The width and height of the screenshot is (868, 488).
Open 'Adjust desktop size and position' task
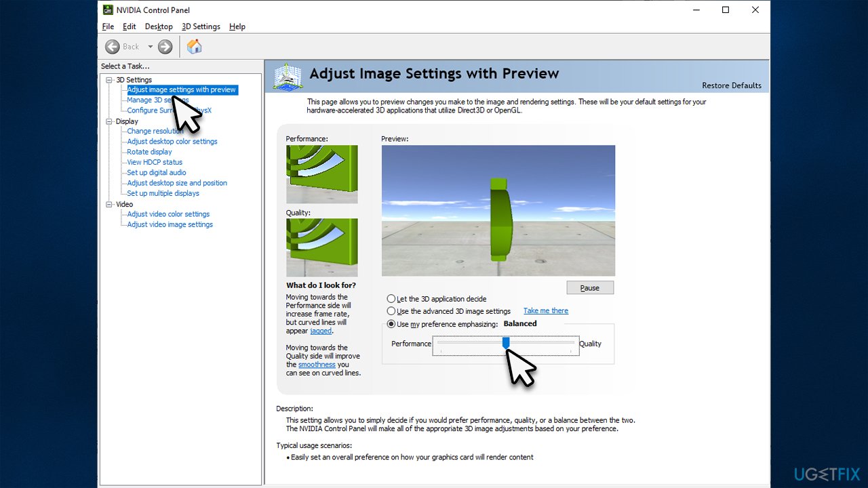(177, 183)
